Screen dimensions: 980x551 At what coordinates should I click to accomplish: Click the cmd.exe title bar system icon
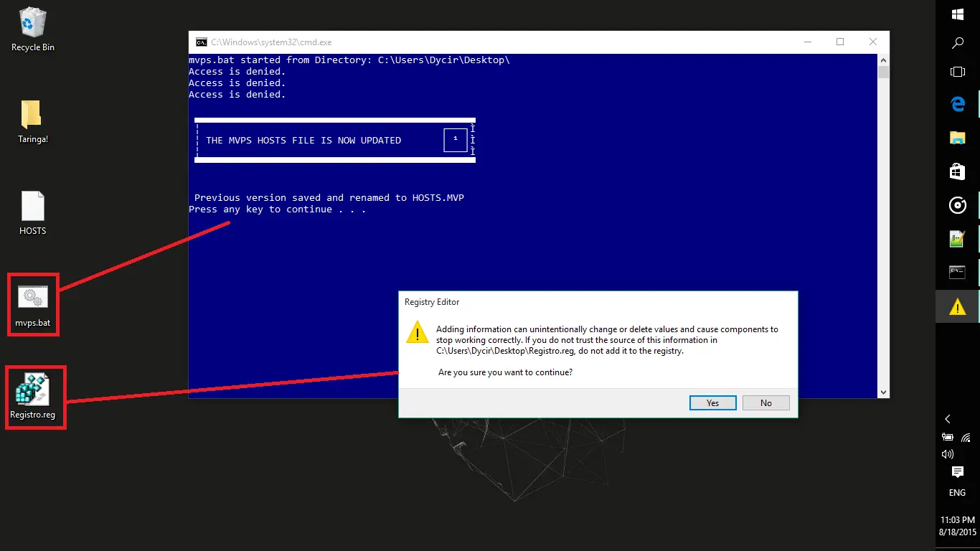pyautogui.click(x=202, y=42)
